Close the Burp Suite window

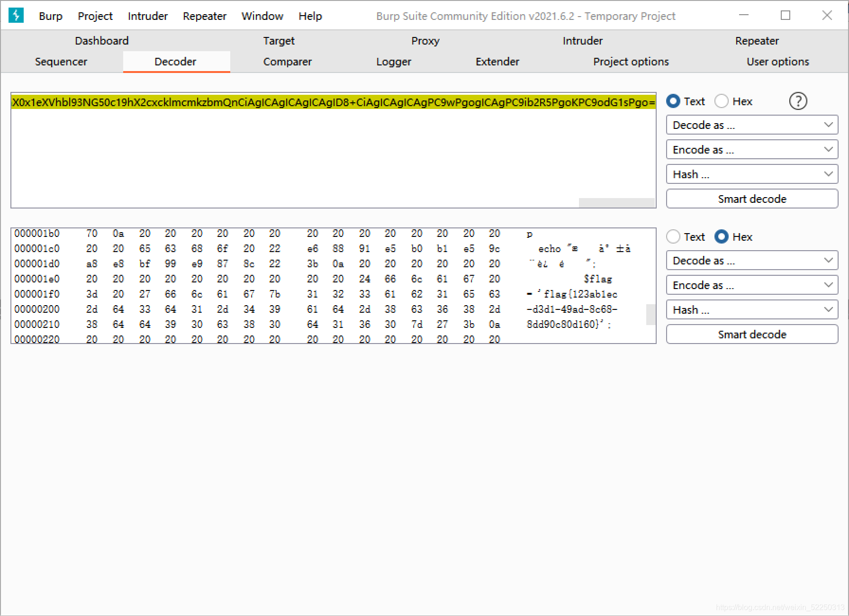(827, 15)
